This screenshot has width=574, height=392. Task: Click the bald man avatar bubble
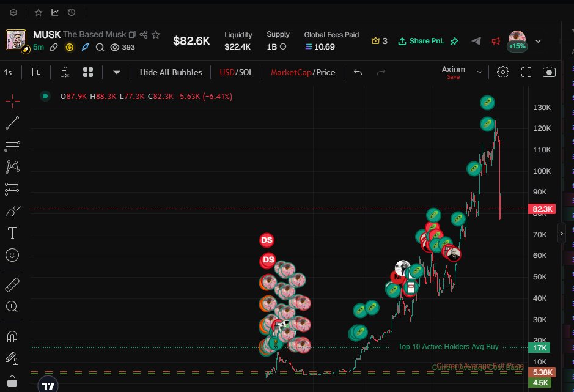coord(454,254)
